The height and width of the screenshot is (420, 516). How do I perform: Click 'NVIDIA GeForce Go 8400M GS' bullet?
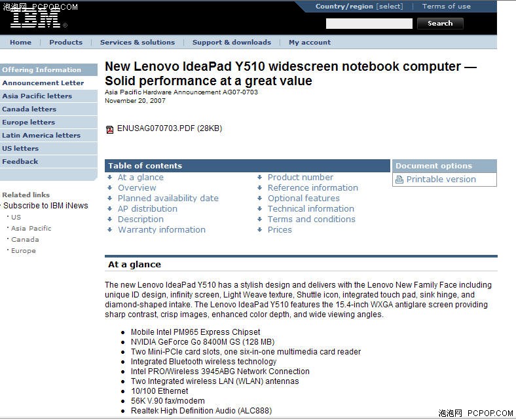coord(202,342)
